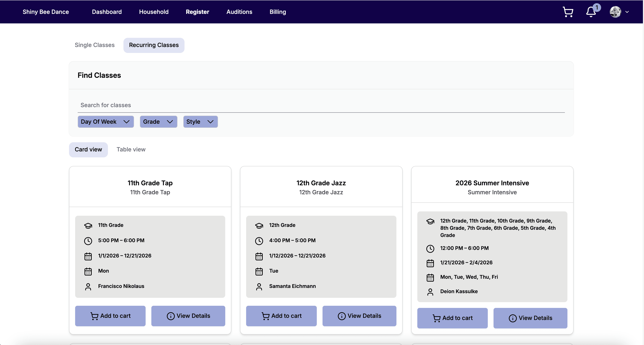Image resolution: width=644 pixels, height=345 pixels.
Task: Click graduation cap icon on 12th Grade Jazz card
Action: tap(259, 226)
